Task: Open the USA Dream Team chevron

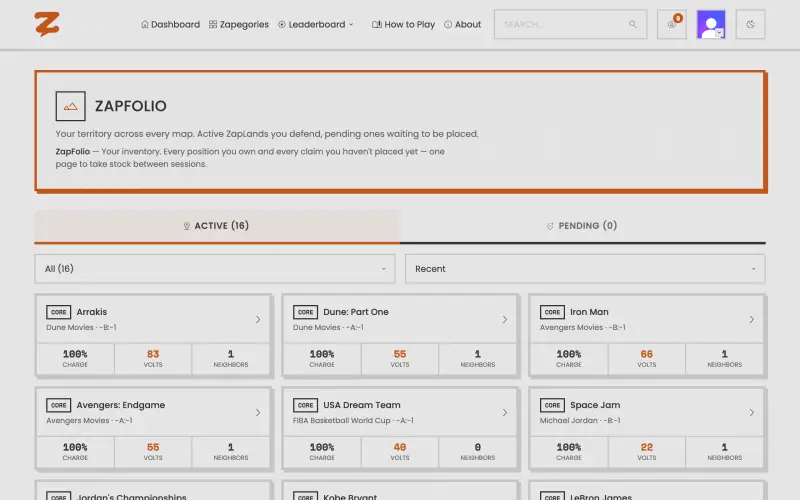Action: tap(505, 412)
